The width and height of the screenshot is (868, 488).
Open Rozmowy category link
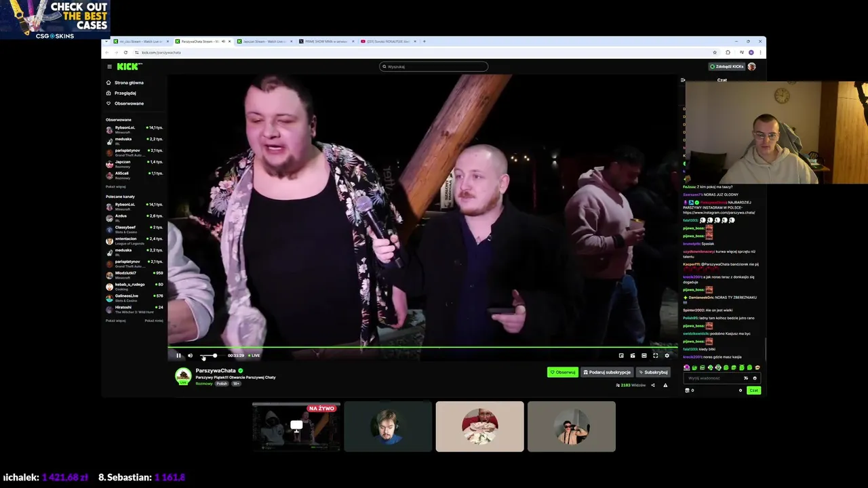(x=203, y=384)
